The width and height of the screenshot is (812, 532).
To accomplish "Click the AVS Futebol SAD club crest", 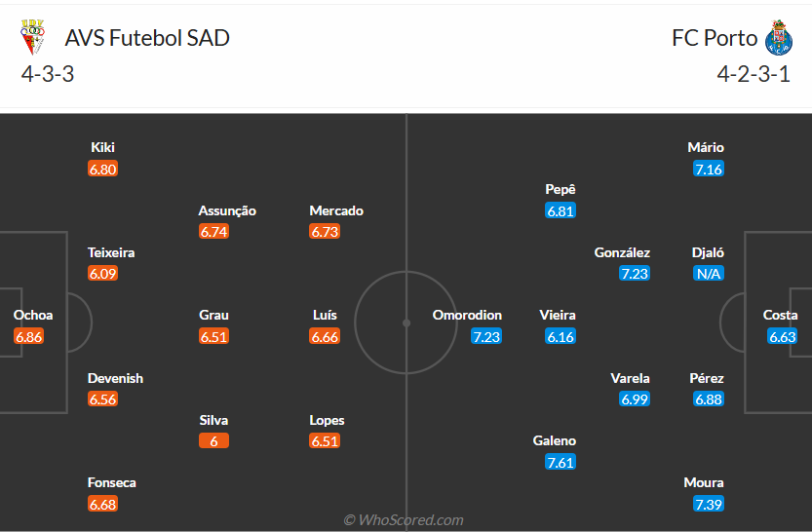I will pyautogui.click(x=32, y=38).
